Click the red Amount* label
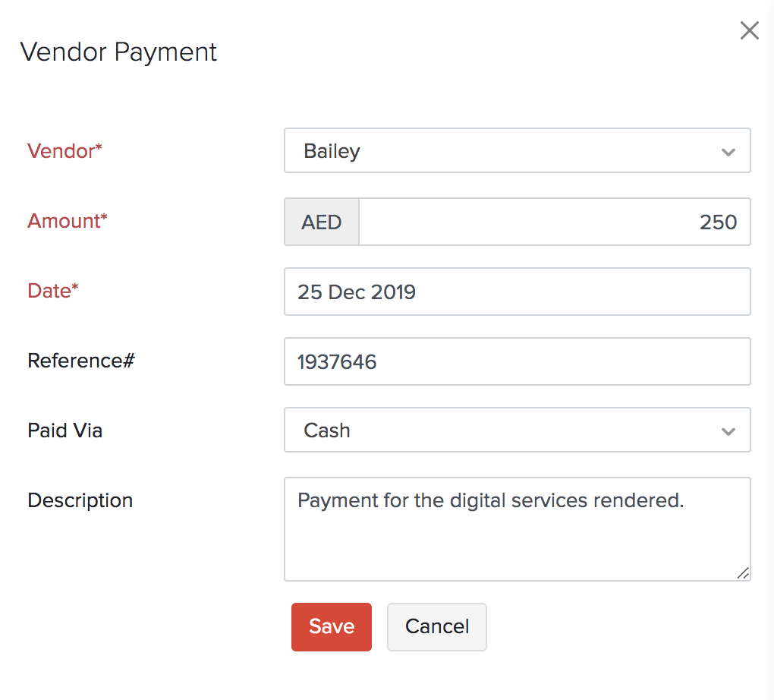The image size is (774, 700). pyautogui.click(x=68, y=221)
